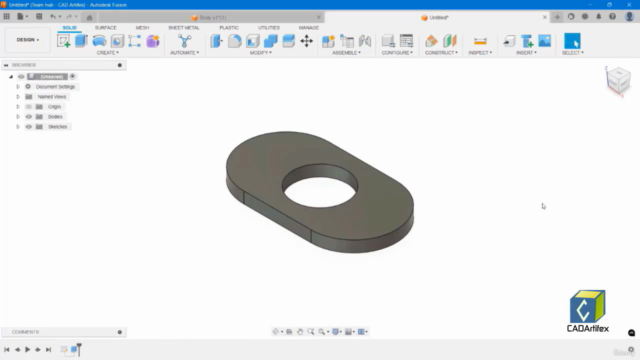Select the Create Sketch tool
Viewport: 640px width, 360px height.
(63, 41)
